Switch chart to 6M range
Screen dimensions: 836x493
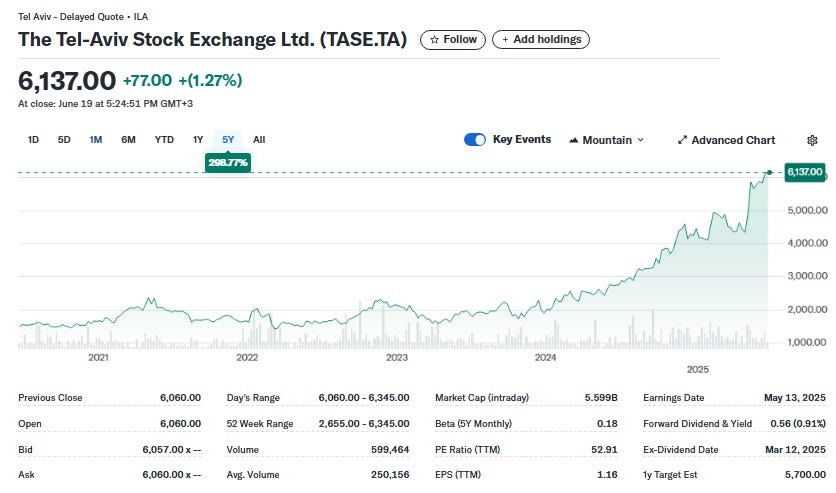128,140
